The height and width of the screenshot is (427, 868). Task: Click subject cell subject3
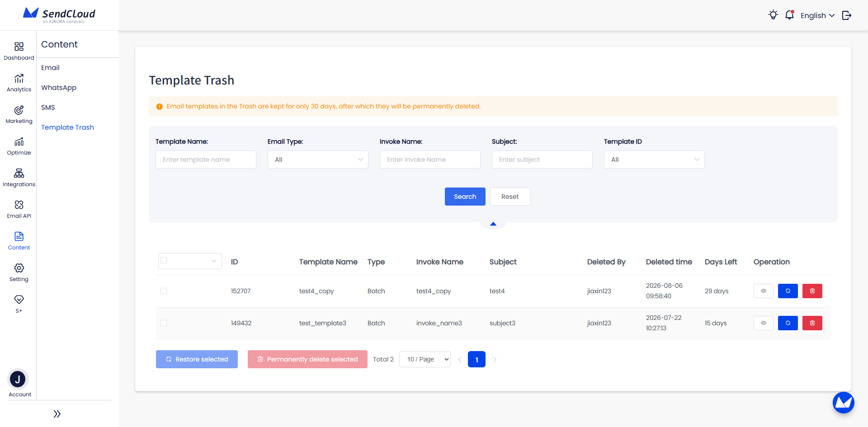coord(502,323)
